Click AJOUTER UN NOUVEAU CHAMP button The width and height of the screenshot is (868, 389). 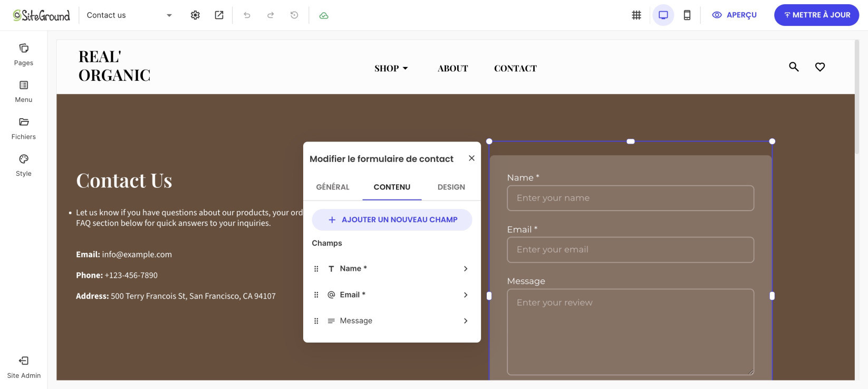pyautogui.click(x=392, y=220)
